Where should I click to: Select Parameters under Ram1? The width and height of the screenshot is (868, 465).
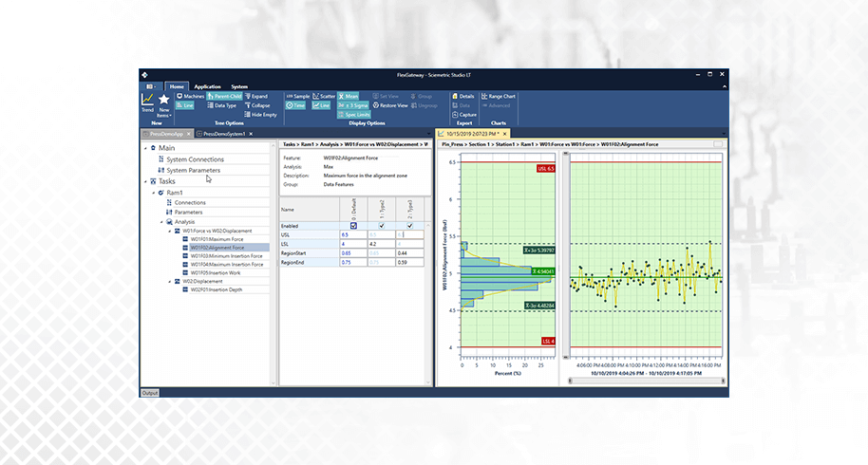[x=188, y=213]
